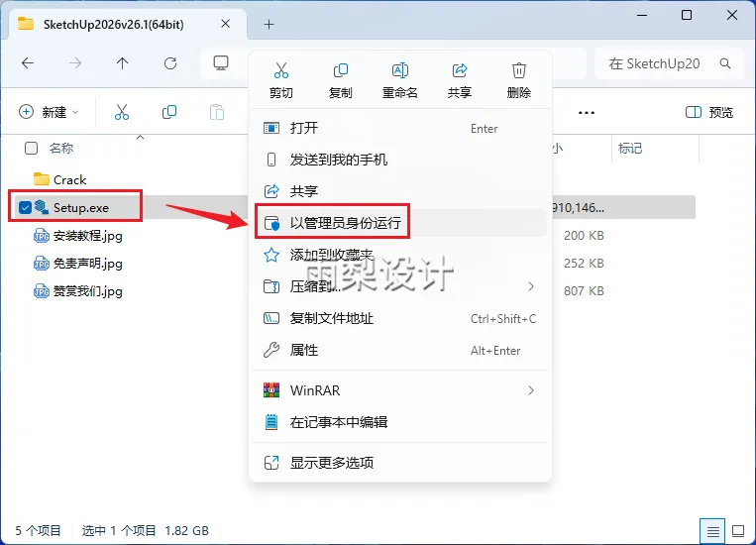The image size is (756, 545).
Task: Click Rename icon in context menu
Action: tap(399, 71)
